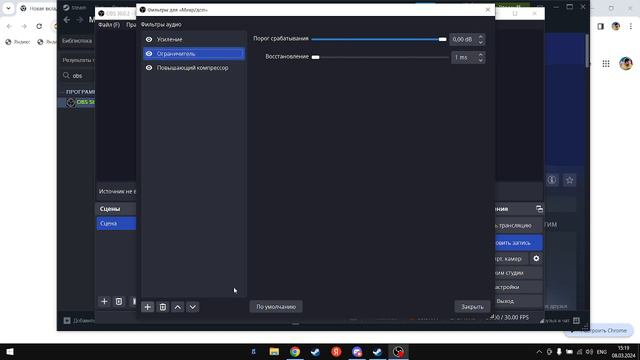Go back in Steam navigation
The image size is (640, 360).
67,20
